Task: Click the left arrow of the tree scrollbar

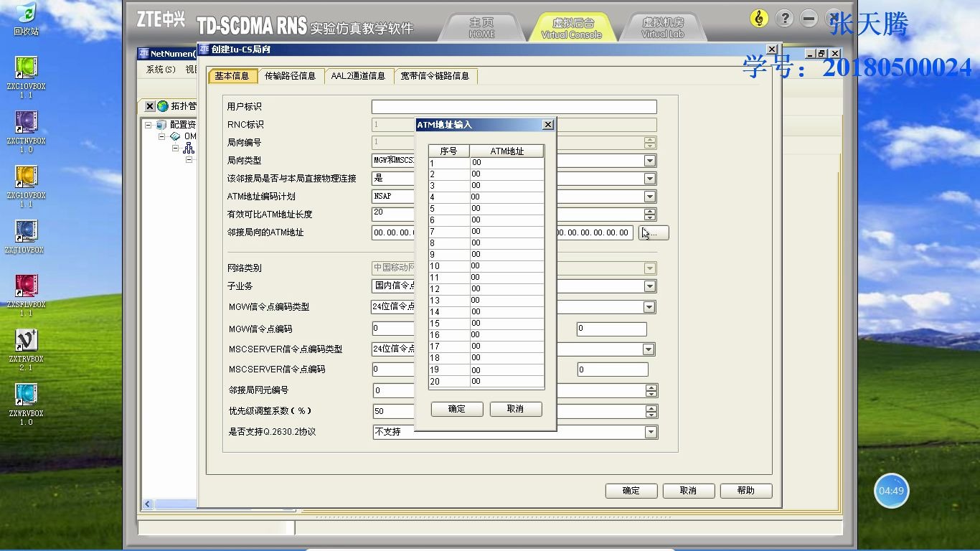Action: tap(148, 504)
